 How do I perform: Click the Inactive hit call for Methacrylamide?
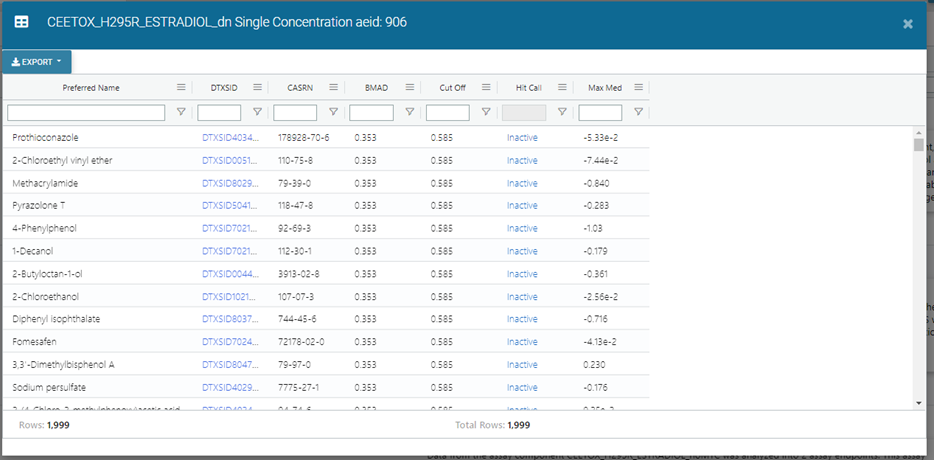pyautogui.click(x=522, y=183)
